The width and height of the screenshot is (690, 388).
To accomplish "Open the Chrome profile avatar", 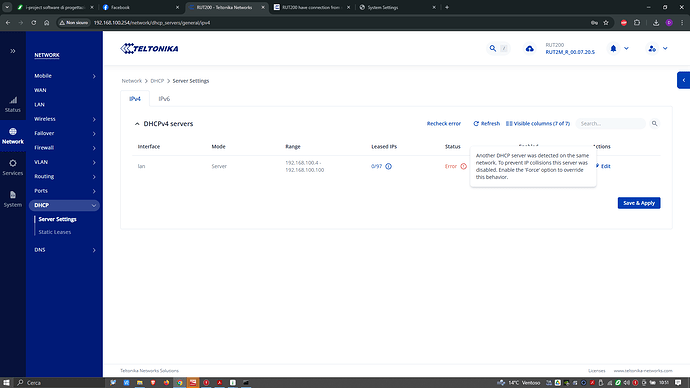I will [669, 22].
